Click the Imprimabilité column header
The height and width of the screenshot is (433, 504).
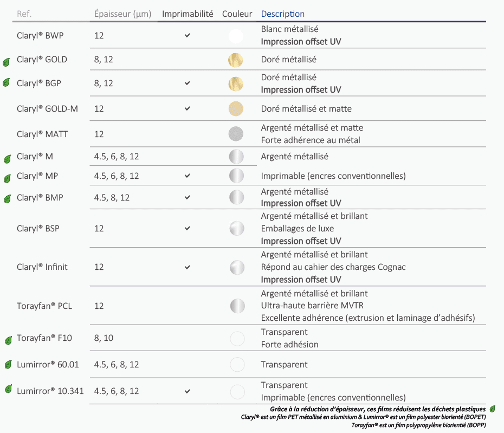point(188,14)
